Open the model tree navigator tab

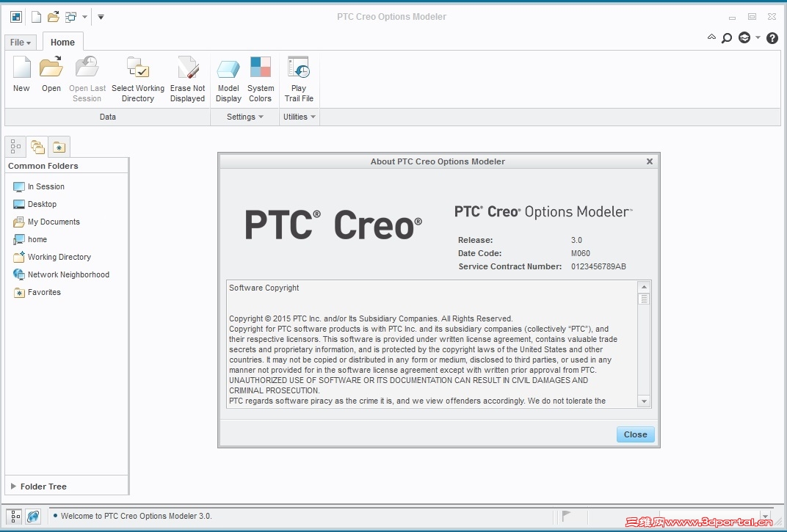click(x=15, y=147)
